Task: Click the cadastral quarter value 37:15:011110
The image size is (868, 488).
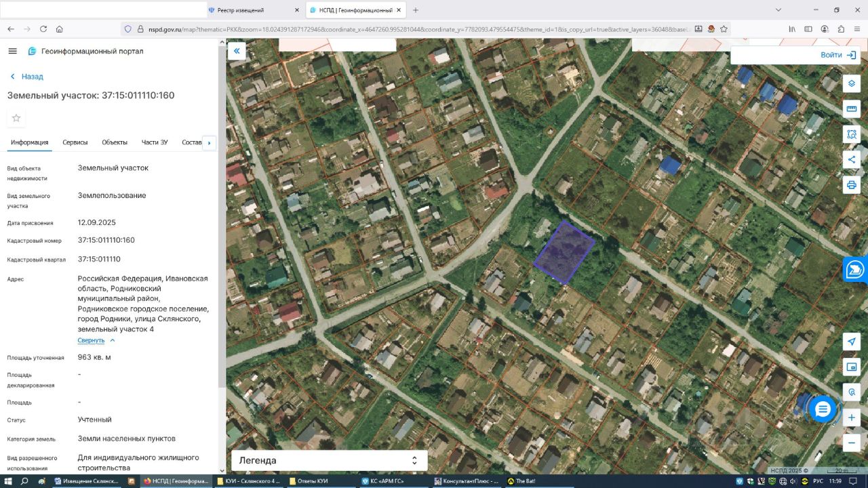Action: pos(99,259)
